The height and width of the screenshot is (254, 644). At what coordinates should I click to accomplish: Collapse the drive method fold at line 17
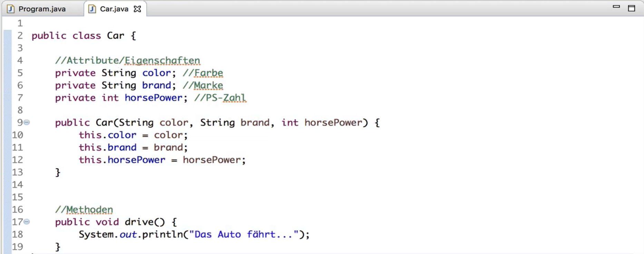coord(27,222)
